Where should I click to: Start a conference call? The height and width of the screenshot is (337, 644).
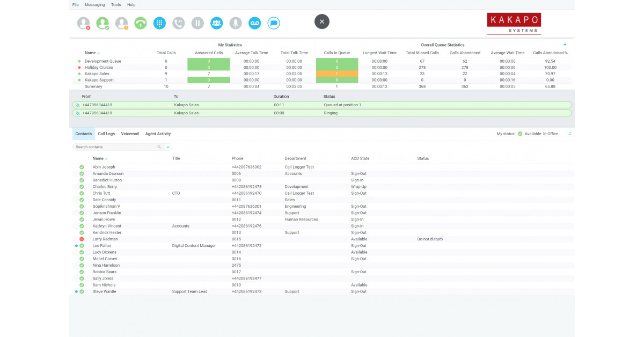point(216,23)
